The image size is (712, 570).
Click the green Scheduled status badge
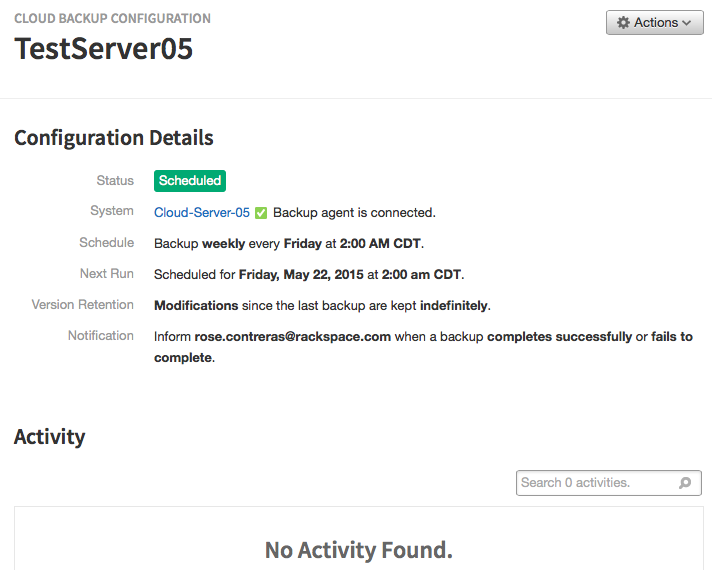190,181
